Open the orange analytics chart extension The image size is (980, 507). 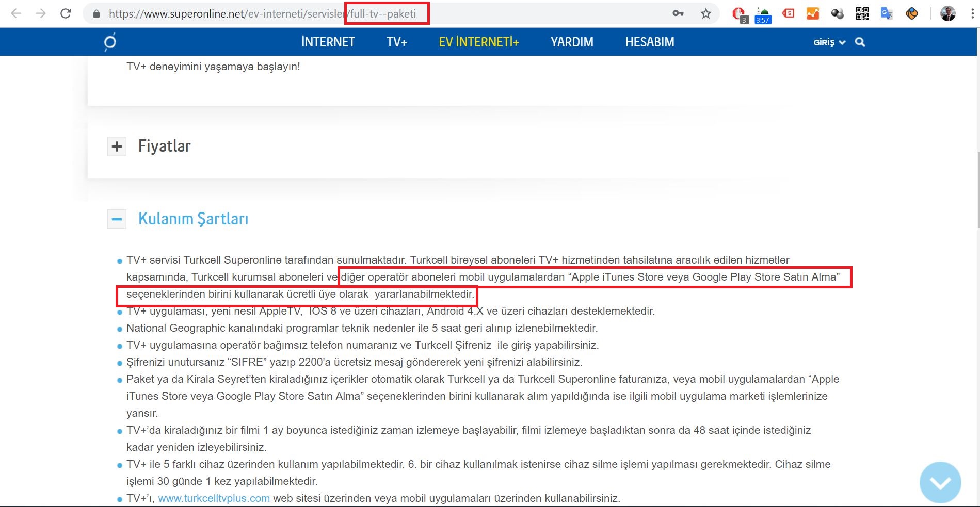tap(813, 13)
